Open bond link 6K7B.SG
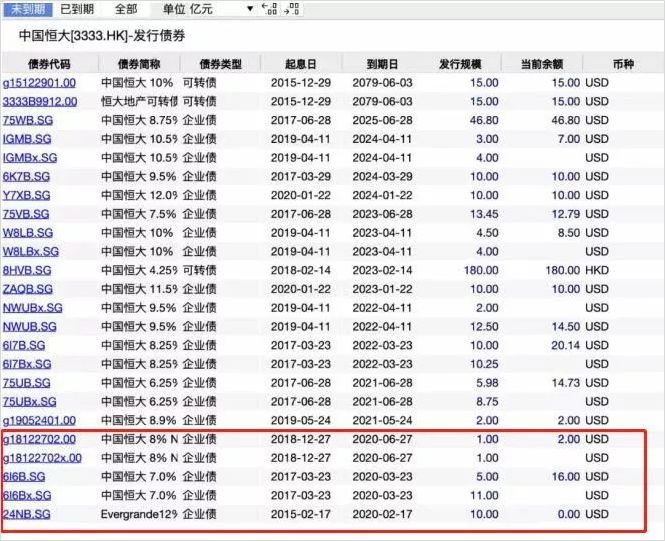Screen dimensions: 665x541 pyautogui.click(x=26, y=176)
